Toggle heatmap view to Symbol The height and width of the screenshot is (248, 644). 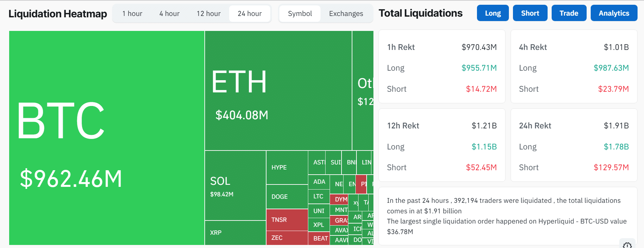click(300, 14)
